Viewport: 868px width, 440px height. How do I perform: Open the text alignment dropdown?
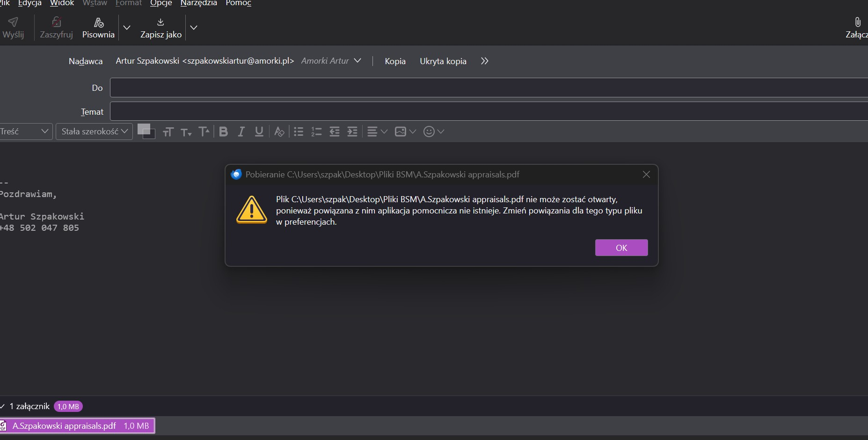pos(377,132)
